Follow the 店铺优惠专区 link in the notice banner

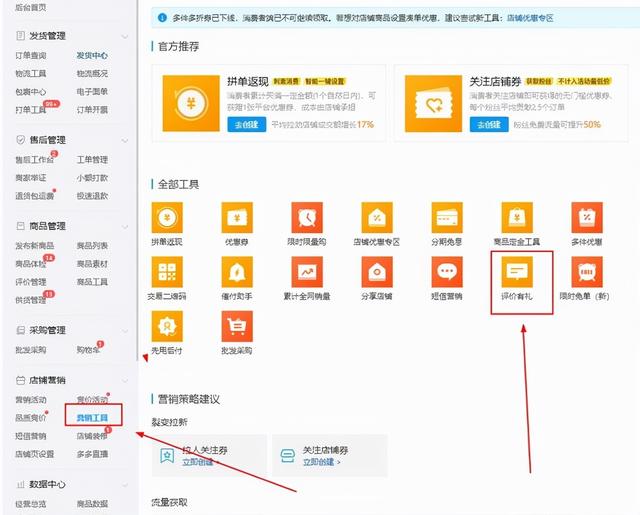click(x=530, y=18)
